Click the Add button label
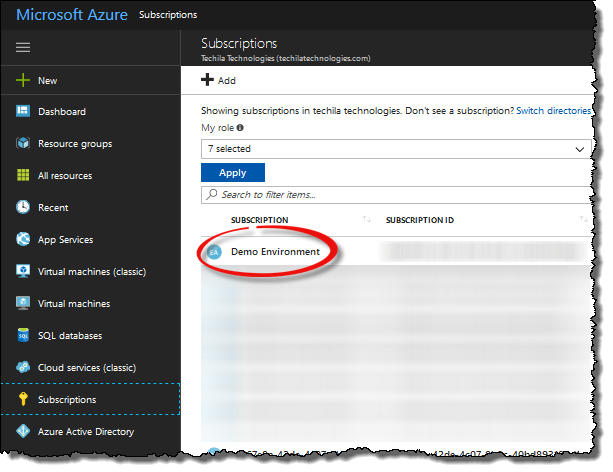 [x=227, y=81]
